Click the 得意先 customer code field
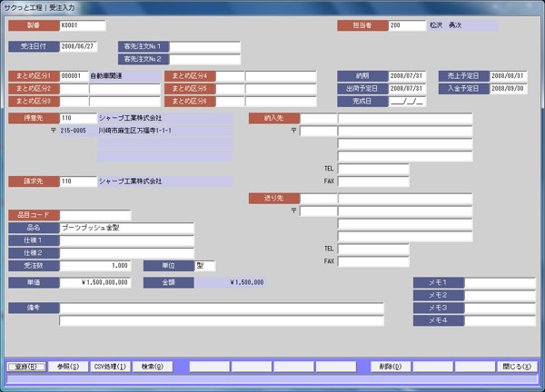The height and width of the screenshot is (392, 545). click(x=77, y=118)
